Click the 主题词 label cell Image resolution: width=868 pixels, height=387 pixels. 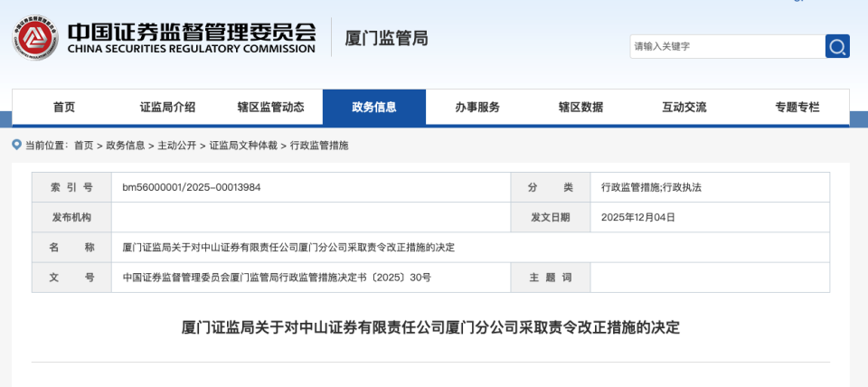click(551, 278)
